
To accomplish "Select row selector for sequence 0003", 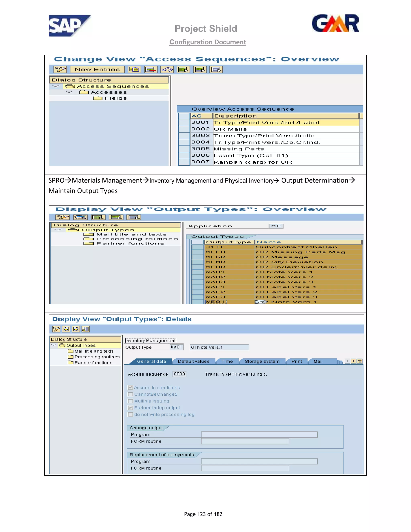I will coord(184,136).
